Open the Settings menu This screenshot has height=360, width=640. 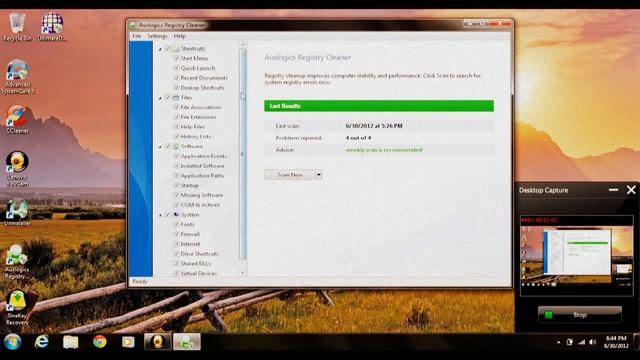tap(157, 36)
